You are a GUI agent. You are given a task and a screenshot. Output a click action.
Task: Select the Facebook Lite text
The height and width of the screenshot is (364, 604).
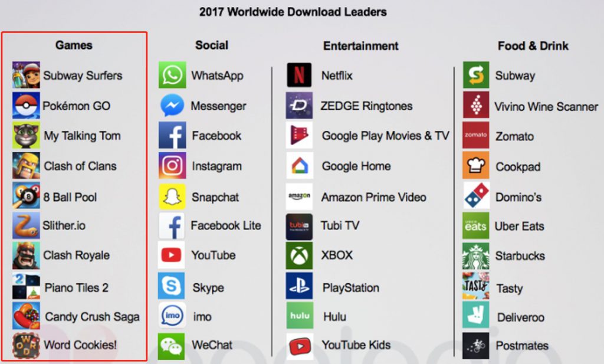tap(226, 225)
